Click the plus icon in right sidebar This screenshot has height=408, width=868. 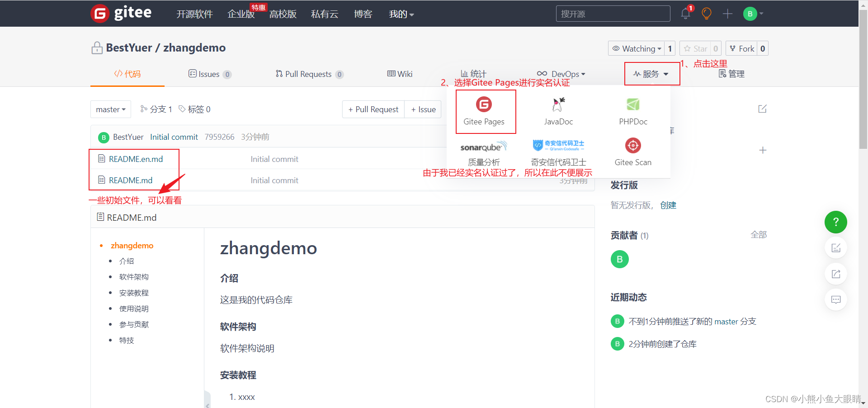pyautogui.click(x=763, y=150)
